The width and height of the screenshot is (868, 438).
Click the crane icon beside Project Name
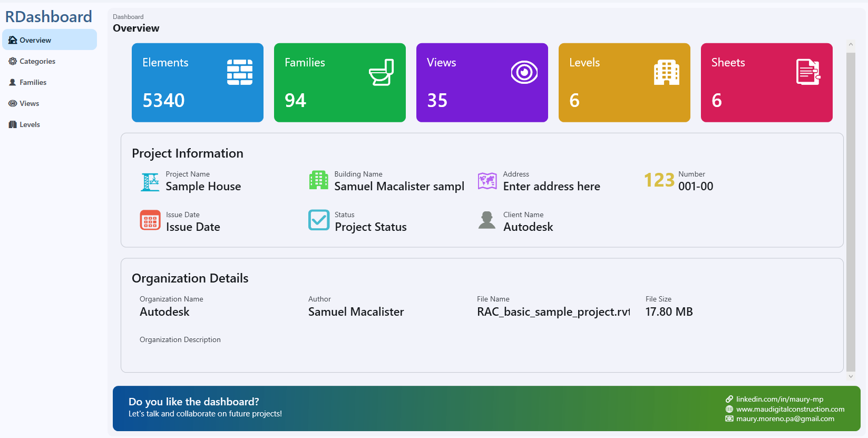tap(150, 182)
